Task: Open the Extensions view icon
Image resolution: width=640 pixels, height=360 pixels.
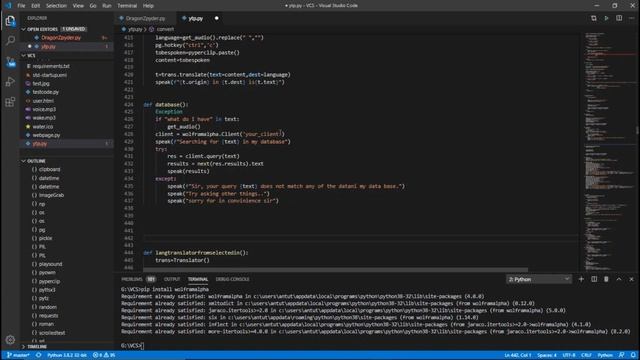Action: (x=10, y=102)
